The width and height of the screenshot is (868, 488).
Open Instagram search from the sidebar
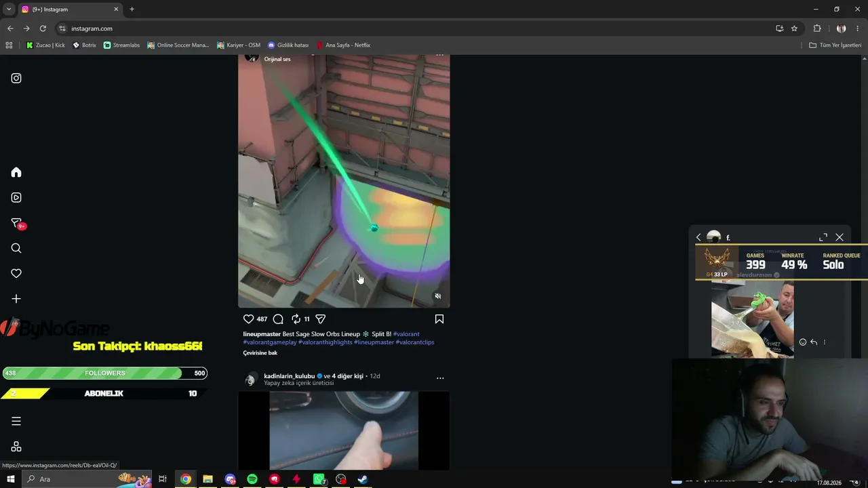click(16, 248)
